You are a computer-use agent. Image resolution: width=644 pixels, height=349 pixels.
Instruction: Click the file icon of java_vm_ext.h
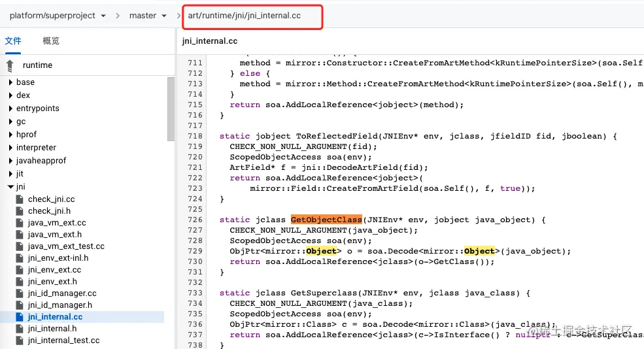point(20,235)
